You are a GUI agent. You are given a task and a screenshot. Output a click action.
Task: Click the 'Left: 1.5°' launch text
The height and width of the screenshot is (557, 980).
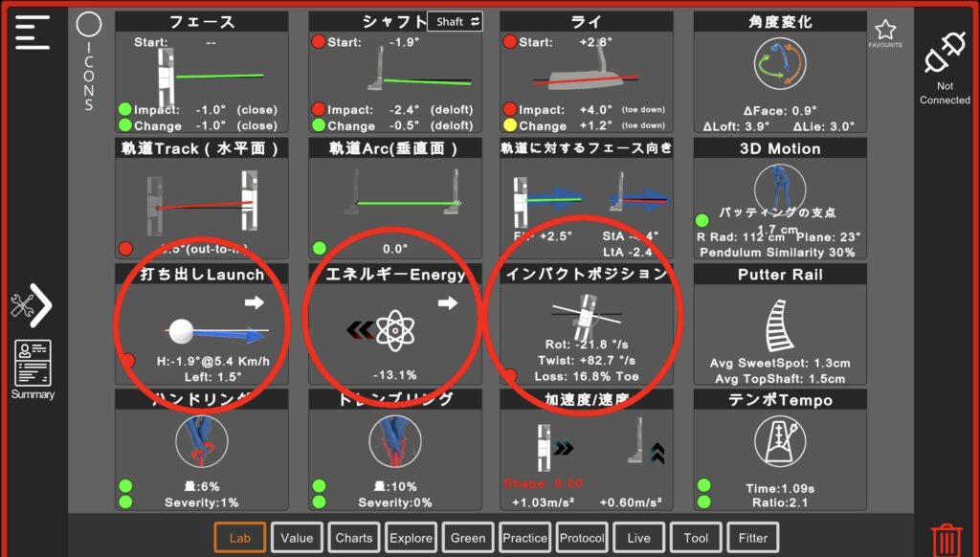point(212,377)
